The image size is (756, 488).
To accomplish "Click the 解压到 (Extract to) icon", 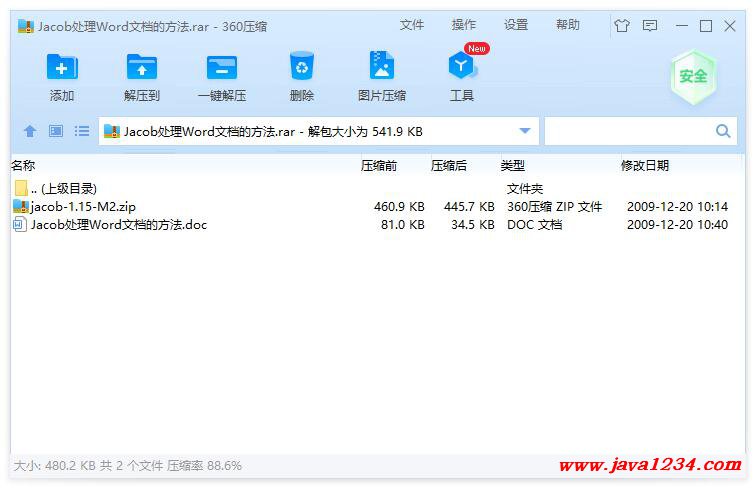I will click(141, 67).
